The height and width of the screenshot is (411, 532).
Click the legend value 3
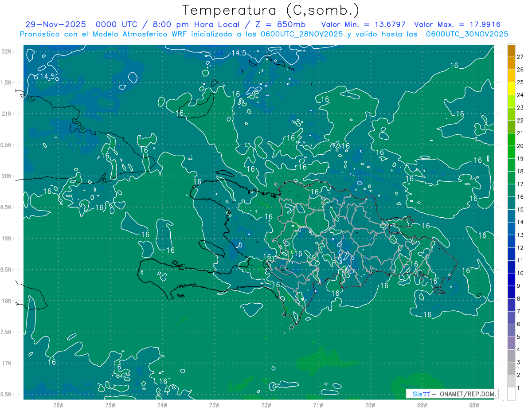tap(519, 362)
